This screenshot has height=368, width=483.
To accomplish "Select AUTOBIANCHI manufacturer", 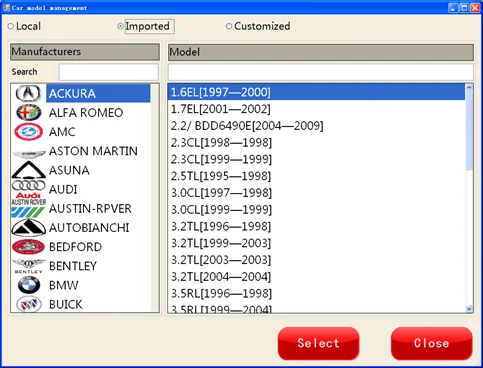I will pos(89,228).
